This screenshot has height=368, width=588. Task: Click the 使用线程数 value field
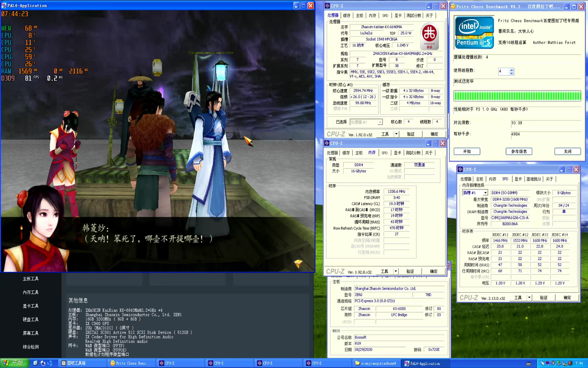click(503, 72)
